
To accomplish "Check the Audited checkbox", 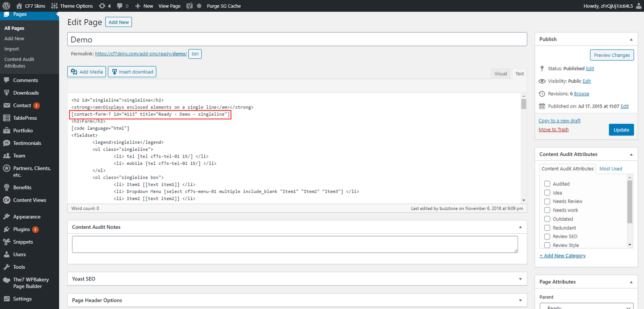I will [547, 184].
